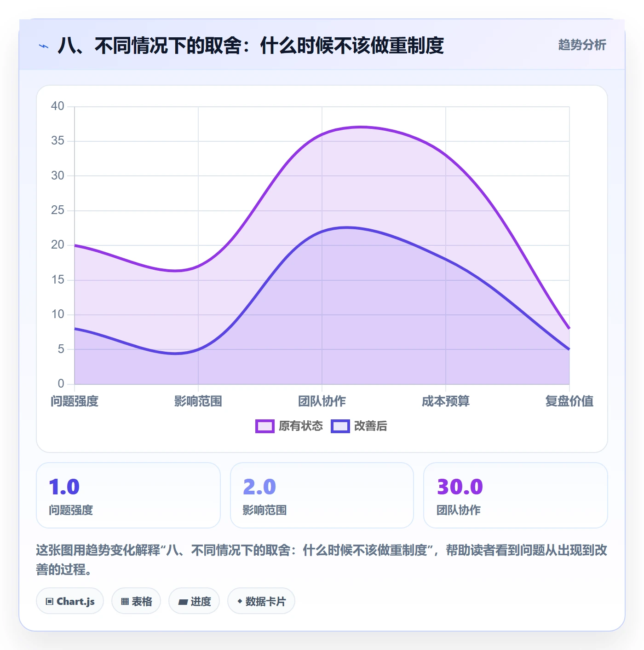Viewport: 644px width, 650px height.
Task: Click the 改善后 legend label
Action: coord(371,426)
